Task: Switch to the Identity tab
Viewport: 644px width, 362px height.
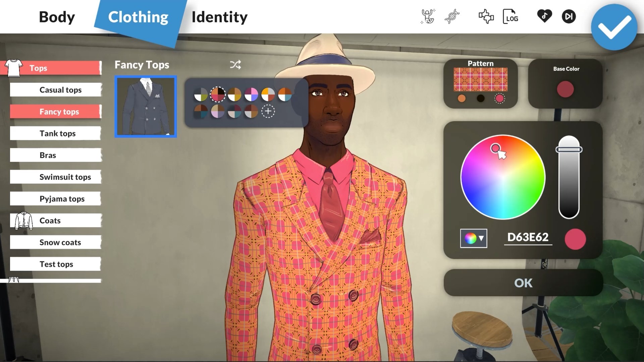Action: tap(220, 16)
